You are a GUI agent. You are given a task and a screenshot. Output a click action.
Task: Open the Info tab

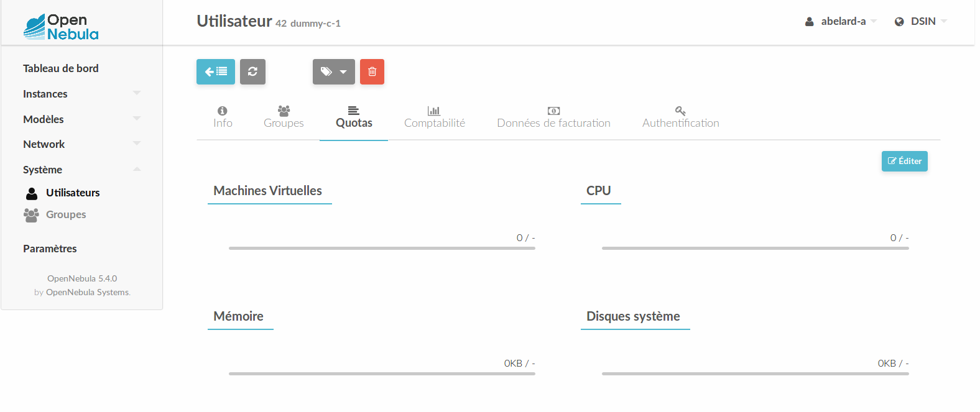coord(223,117)
